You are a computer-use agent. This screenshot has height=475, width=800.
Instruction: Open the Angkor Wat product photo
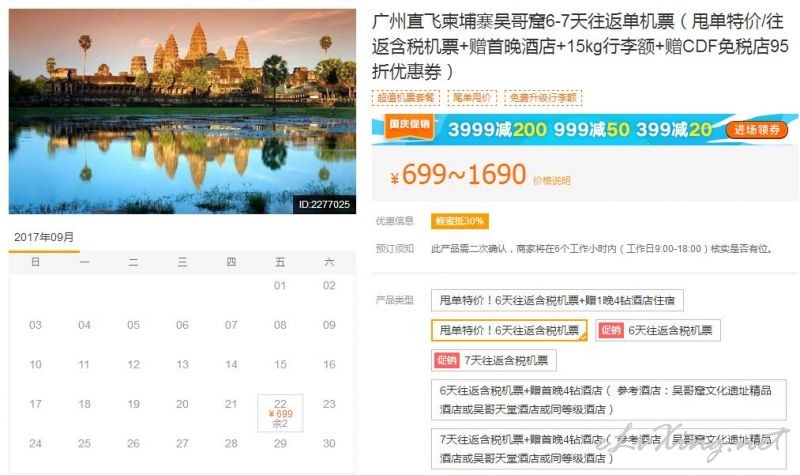182,111
